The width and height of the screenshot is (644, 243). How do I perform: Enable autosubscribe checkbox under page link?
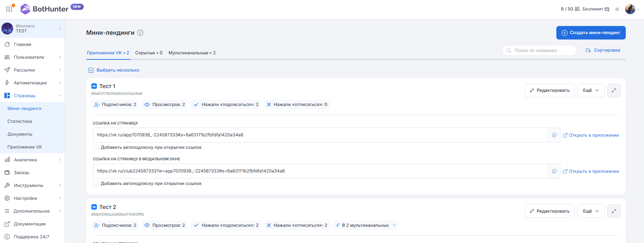96,147
